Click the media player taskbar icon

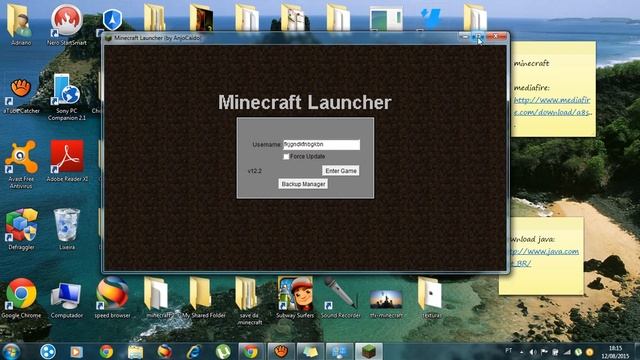76,351
